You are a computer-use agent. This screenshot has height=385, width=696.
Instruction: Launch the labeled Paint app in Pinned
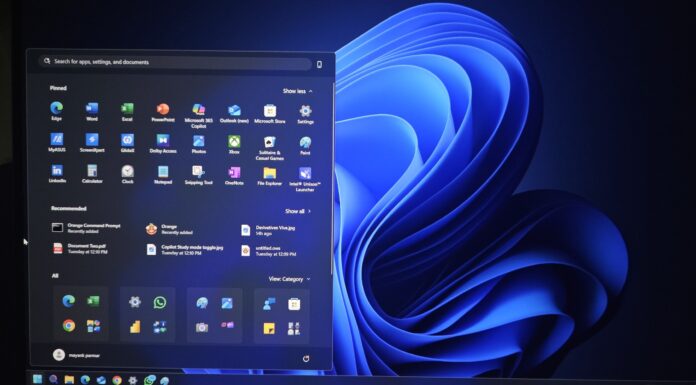305,145
